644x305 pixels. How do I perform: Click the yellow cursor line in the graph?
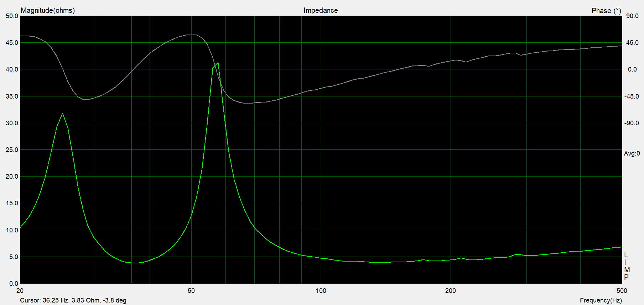pyautogui.click(x=131, y=149)
